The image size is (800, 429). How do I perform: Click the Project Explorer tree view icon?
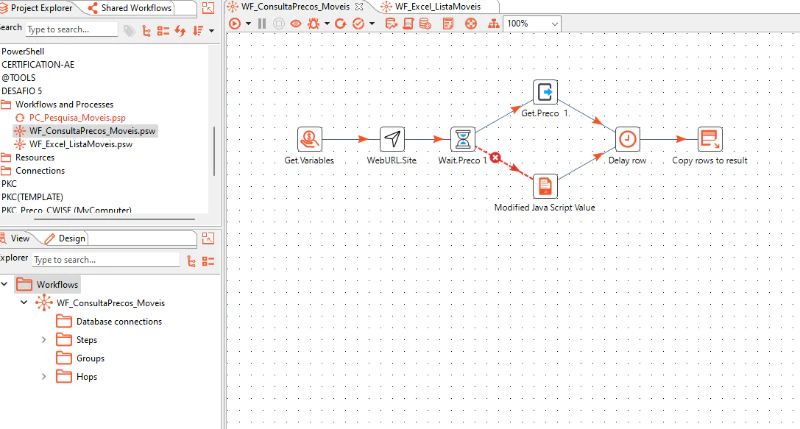(146, 31)
